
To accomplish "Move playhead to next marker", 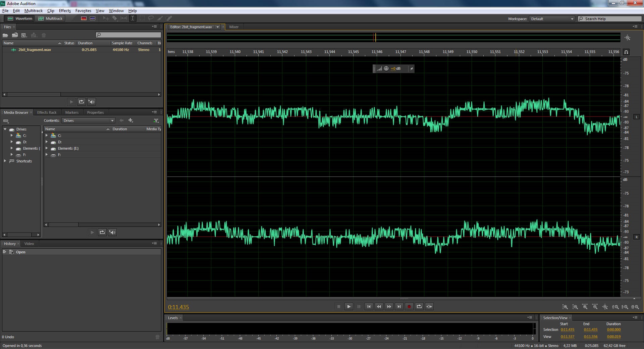I will (399, 306).
